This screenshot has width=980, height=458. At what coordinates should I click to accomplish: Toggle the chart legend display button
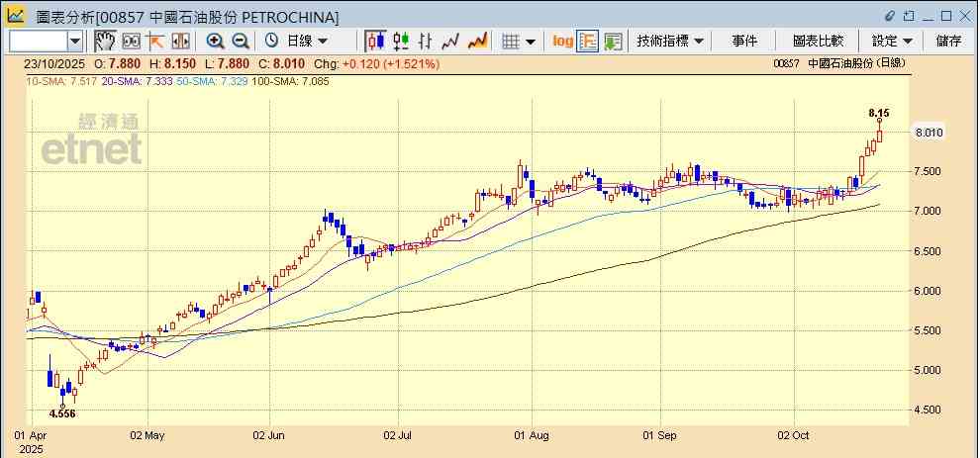[x=588, y=41]
